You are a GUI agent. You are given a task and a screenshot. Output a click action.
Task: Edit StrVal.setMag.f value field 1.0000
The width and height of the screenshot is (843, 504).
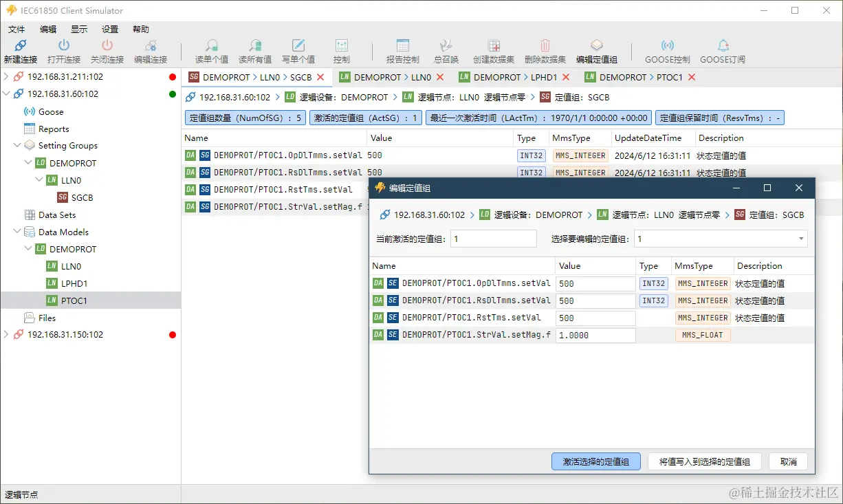(596, 335)
